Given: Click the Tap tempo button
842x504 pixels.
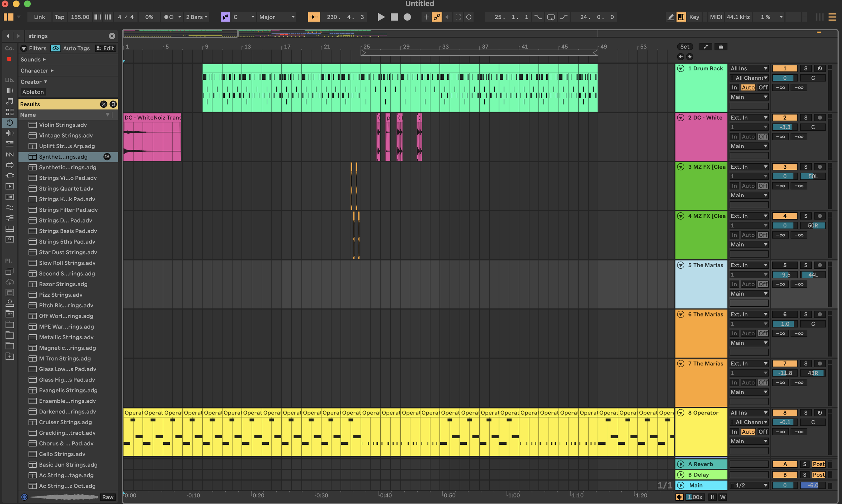Looking at the screenshot, I should [x=59, y=17].
